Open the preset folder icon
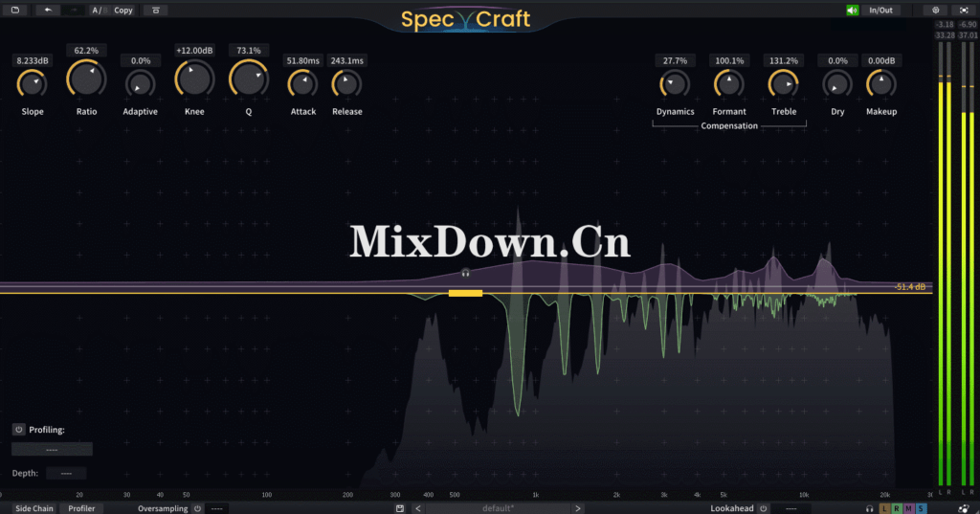980x514 pixels. [x=15, y=10]
